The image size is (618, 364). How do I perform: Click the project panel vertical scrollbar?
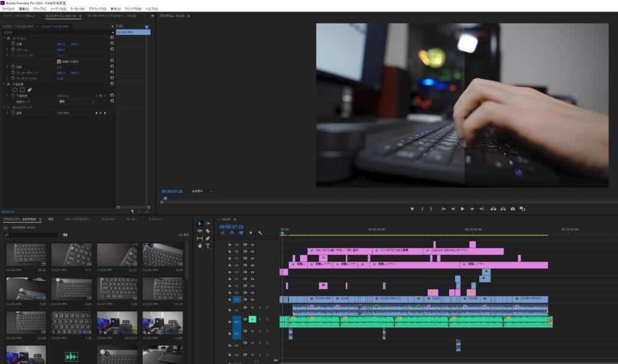pos(186,262)
